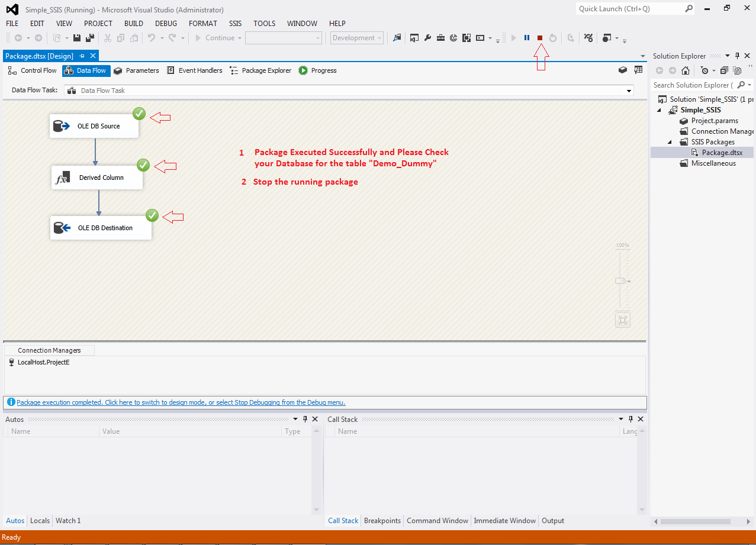Viewport: 756px width, 545px height.
Task: Click the find-in-files icon in toolbar
Action: click(x=397, y=38)
